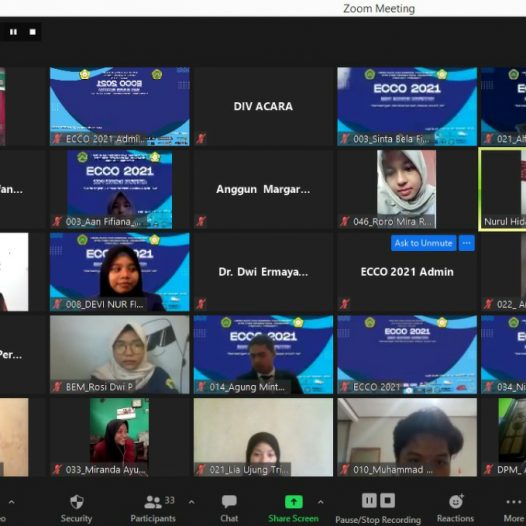Expand the video options caret at toolbar start
Screen dimensions: 526x526
click(11, 502)
